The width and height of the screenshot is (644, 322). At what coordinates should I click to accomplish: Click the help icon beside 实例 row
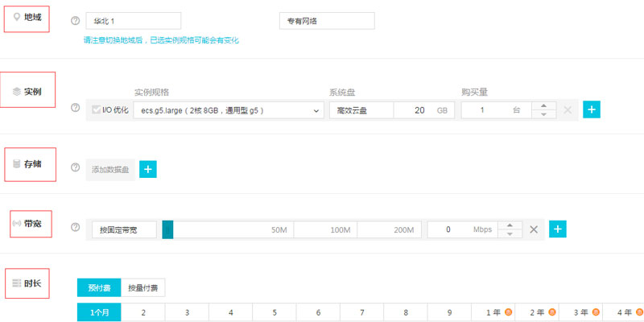point(75,108)
